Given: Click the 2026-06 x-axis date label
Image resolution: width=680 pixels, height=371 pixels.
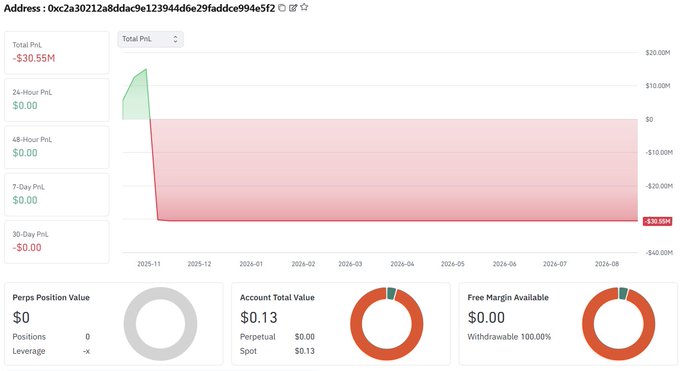Looking at the screenshot, I should click(504, 264).
